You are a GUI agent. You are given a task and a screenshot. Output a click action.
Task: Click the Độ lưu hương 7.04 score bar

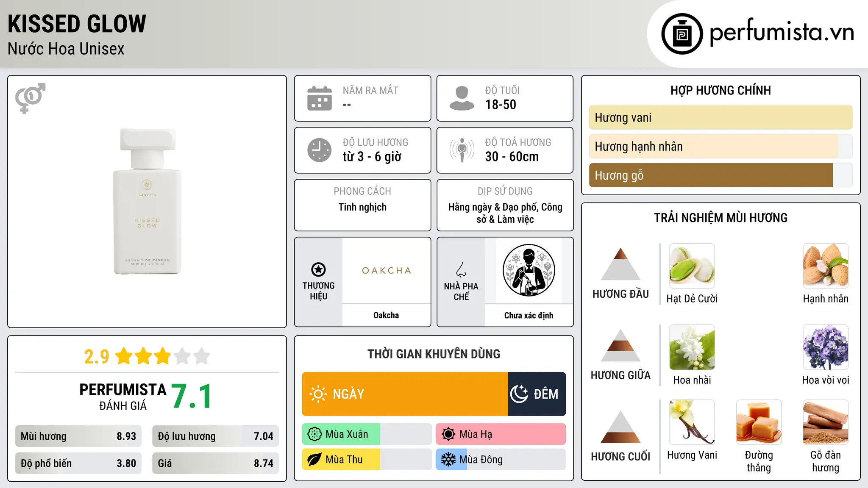[215, 436]
